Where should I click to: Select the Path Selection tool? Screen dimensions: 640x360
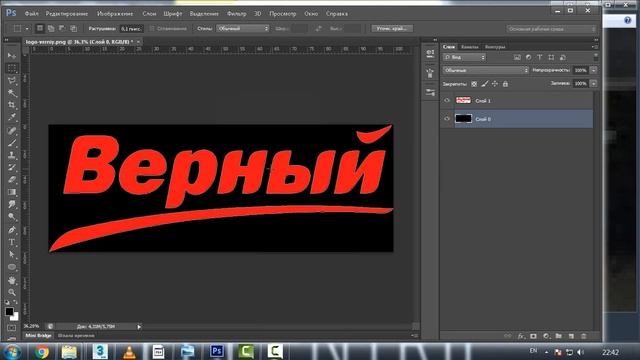tap(12, 255)
